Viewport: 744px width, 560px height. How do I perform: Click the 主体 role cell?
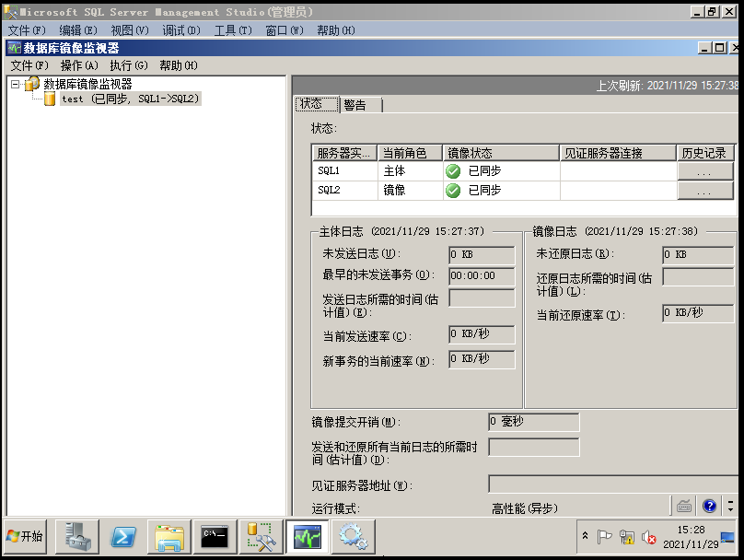(x=410, y=170)
